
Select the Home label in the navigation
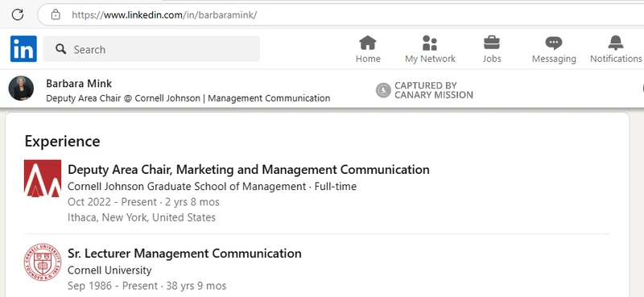[x=368, y=59]
